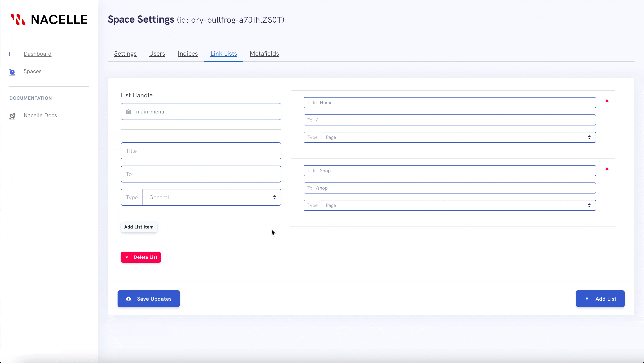Click the Add List plus icon
The width and height of the screenshot is (644, 363).
pos(587,298)
